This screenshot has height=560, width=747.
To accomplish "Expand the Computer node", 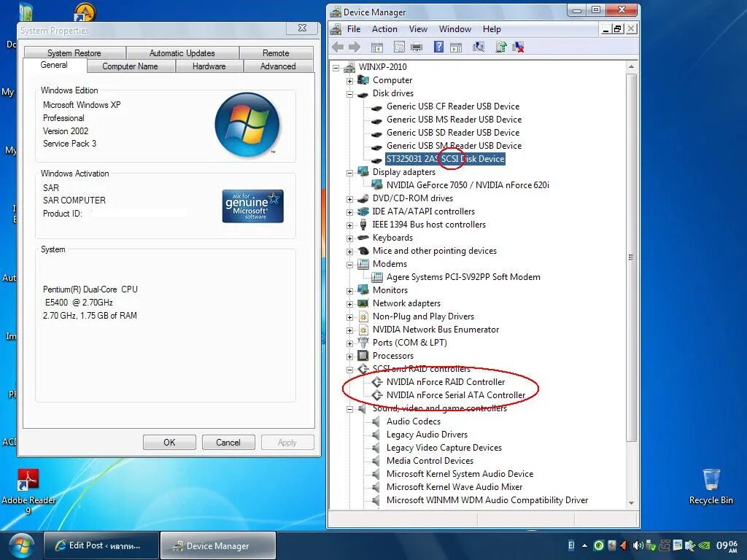I will click(349, 81).
